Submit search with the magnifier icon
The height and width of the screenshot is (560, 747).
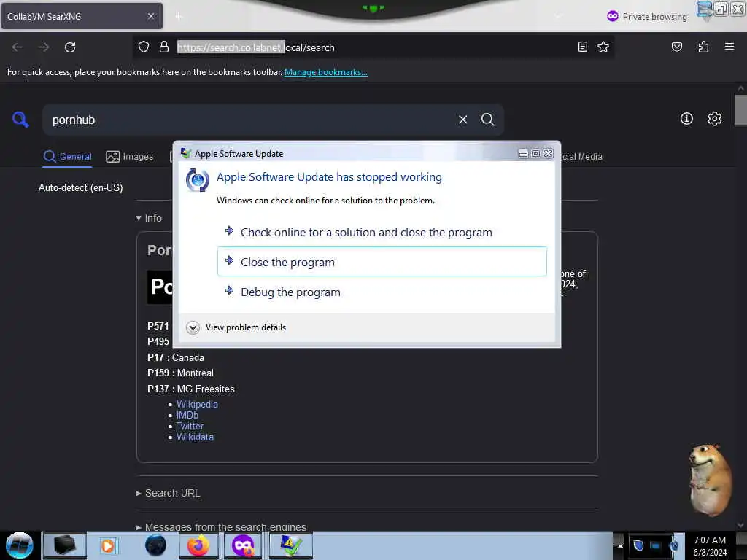click(x=487, y=120)
